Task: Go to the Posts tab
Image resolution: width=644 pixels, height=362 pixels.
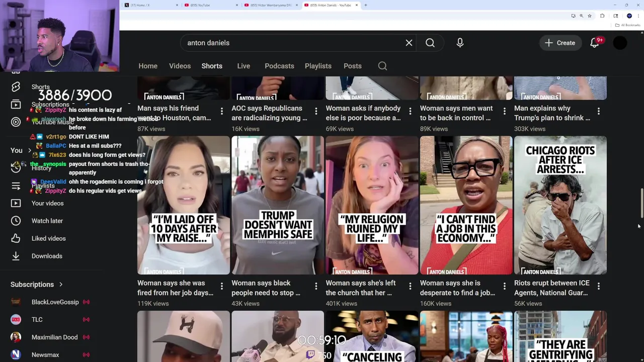Action: tap(353, 66)
